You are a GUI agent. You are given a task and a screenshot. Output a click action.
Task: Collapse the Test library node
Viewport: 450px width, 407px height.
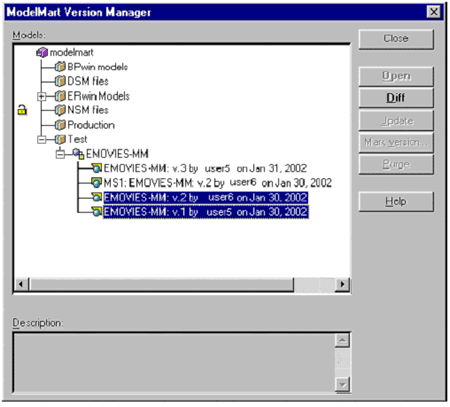(x=42, y=140)
